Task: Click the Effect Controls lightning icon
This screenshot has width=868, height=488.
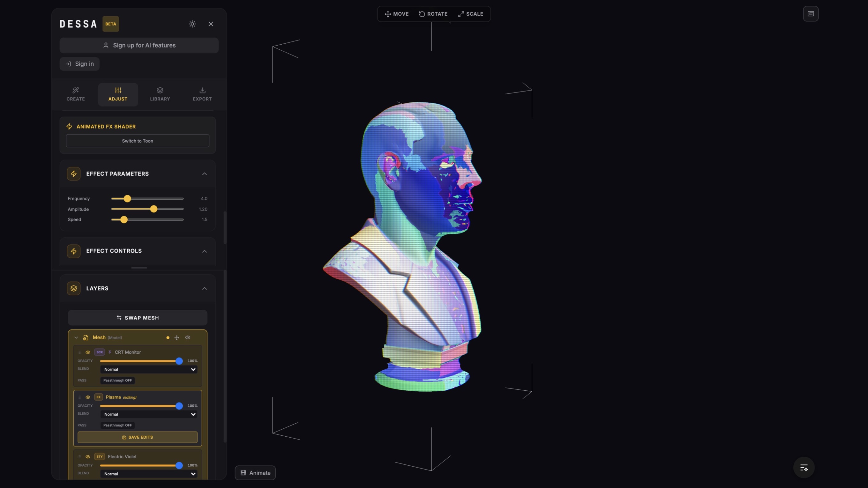Action: (73, 251)
